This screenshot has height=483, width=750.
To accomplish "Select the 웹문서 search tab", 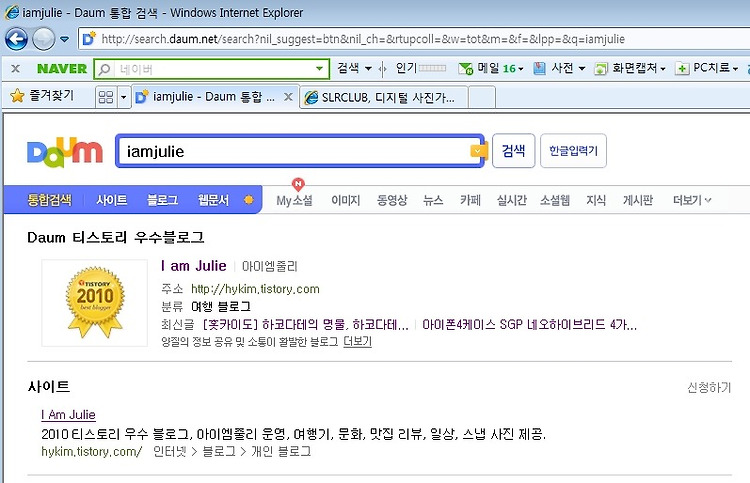I will coord(213,200).
